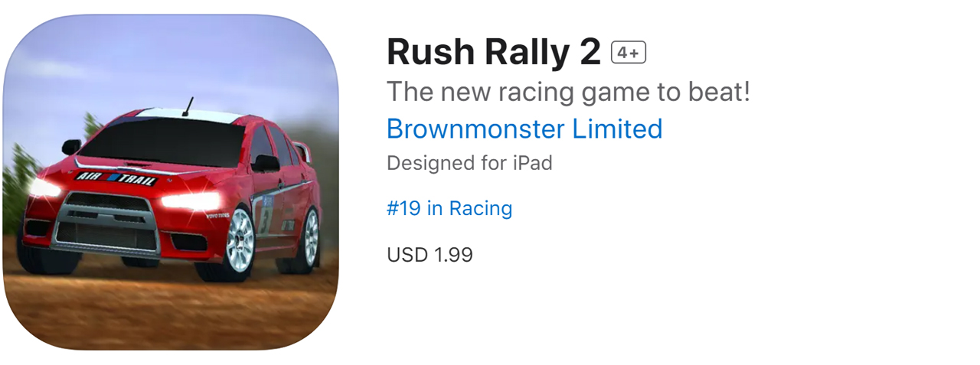Click the 4+ age rating badge
This screenshot has height=365, width=980.
point(629,53)
